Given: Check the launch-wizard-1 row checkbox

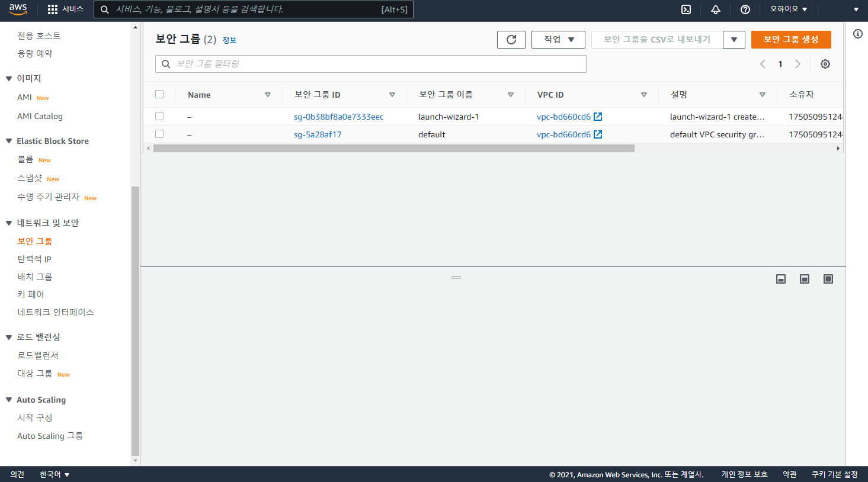Looking at the screenshot, I should [159, 116].
